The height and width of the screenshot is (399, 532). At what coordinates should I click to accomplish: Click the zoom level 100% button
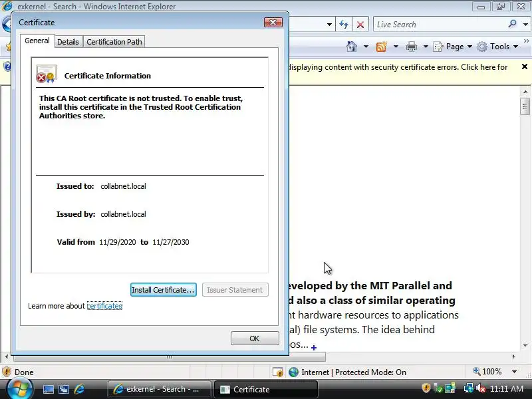pos(487,372)
